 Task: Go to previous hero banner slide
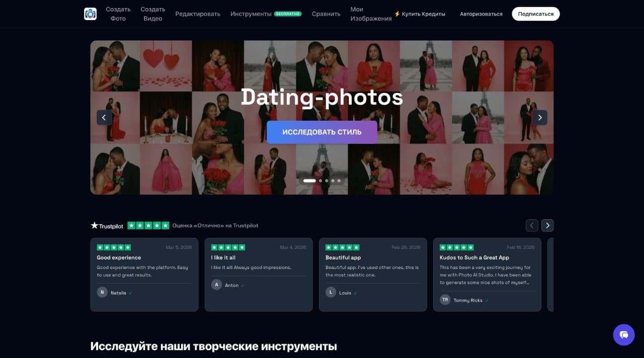coord(104,118)
